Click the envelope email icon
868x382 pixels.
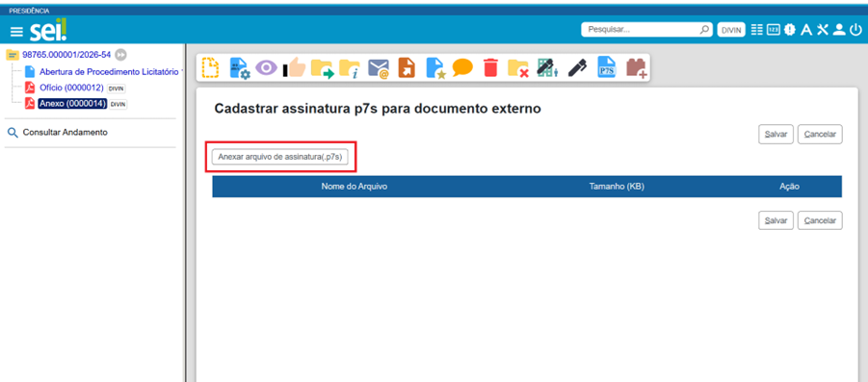[x=380, y=68]
